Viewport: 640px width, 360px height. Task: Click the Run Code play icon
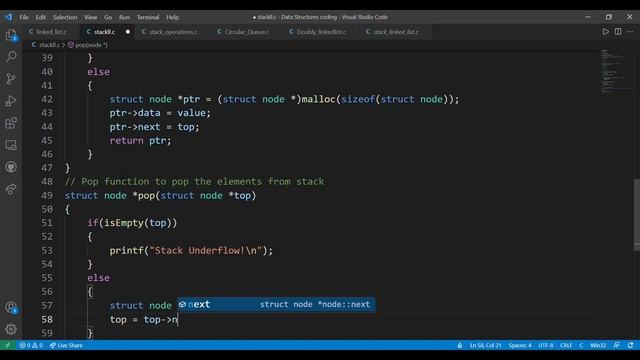pyautogui.click(x=606, y=31)
